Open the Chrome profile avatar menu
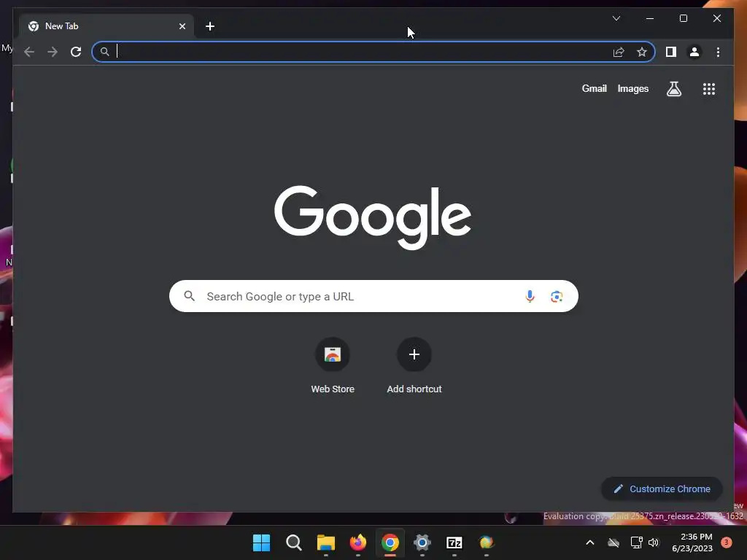 coord(694,52)
